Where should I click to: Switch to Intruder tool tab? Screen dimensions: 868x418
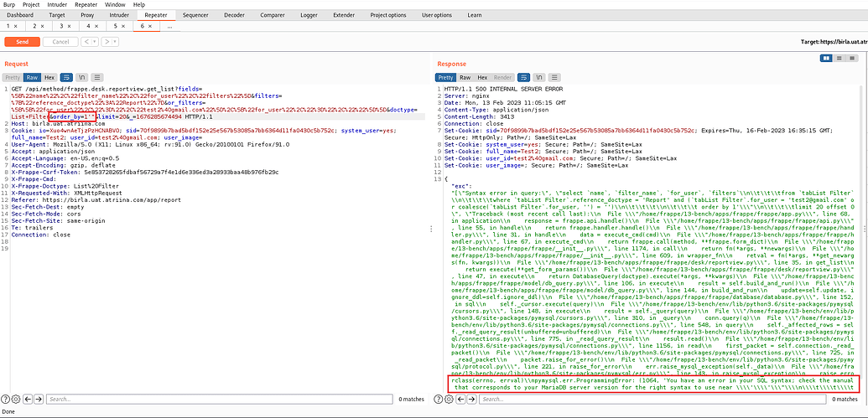(x=120, y=15)
